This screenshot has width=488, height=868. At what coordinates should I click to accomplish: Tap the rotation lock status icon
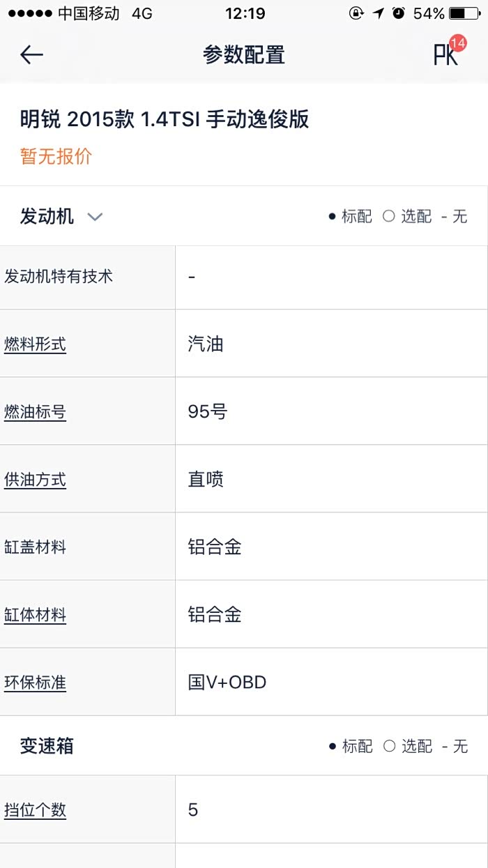356,13
